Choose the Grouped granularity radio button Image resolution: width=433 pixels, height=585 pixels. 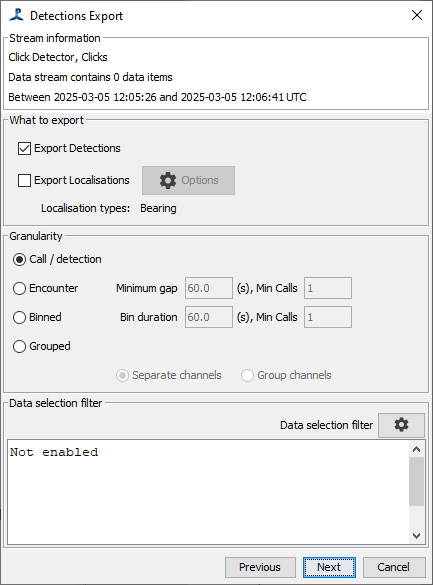19,346
